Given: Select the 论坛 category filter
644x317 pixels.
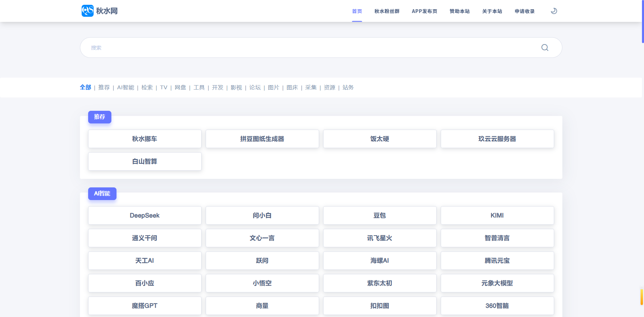Looking at the screenshot, I should [x=255, y=88].
